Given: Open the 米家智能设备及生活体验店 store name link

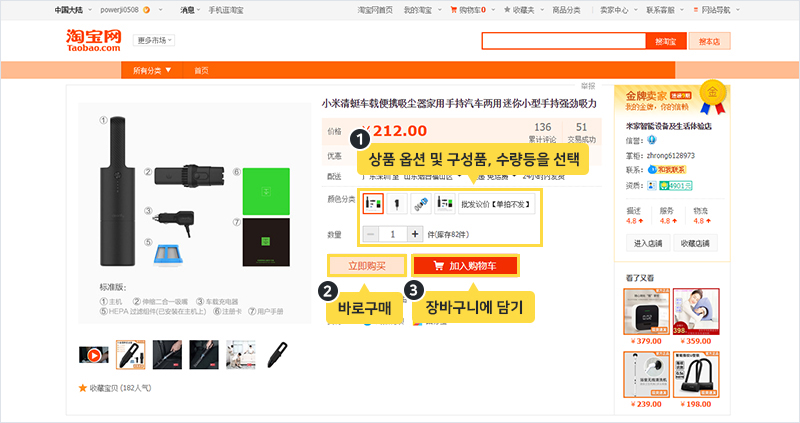Looking at the screenshot, I should tap(669, 126).
